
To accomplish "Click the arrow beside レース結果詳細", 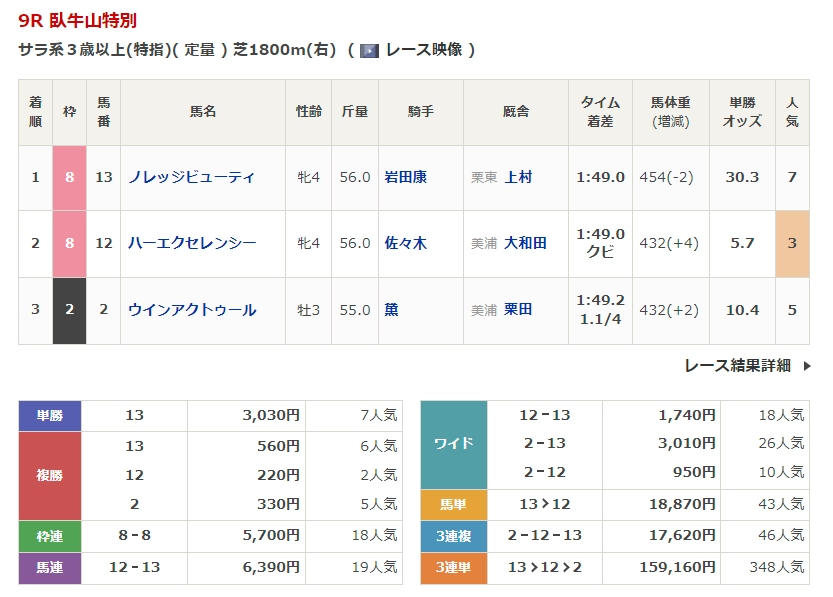I will pos(807,366).
